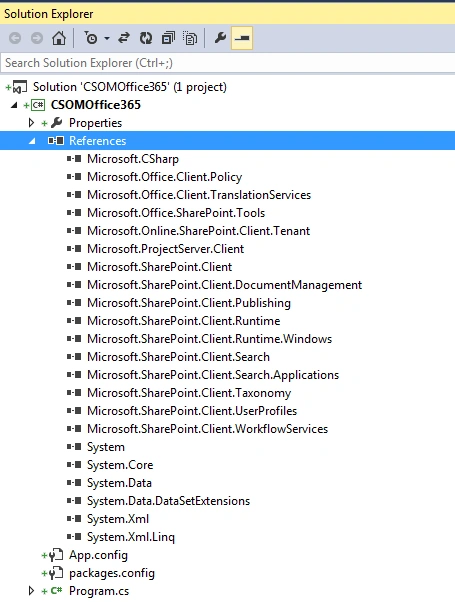Expand the Program.cs node
This screenshot has width=455, height=602.
[31, 591]
